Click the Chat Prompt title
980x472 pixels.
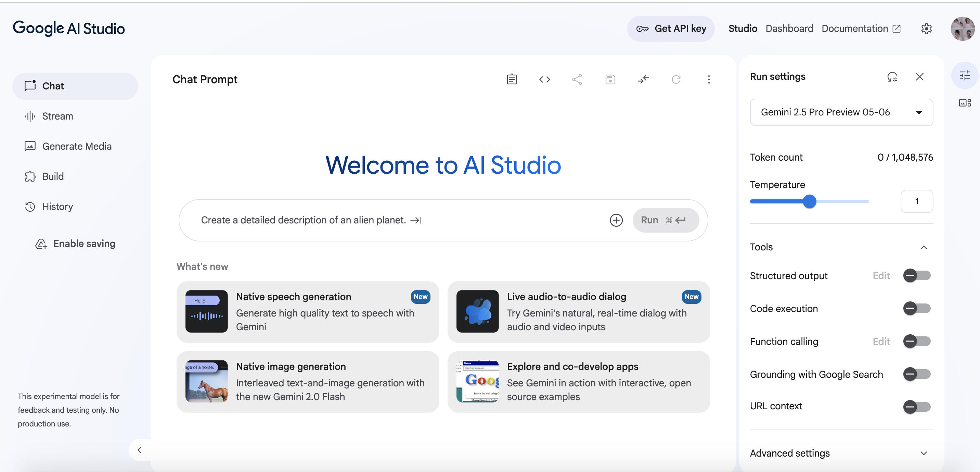coord(205,79)
